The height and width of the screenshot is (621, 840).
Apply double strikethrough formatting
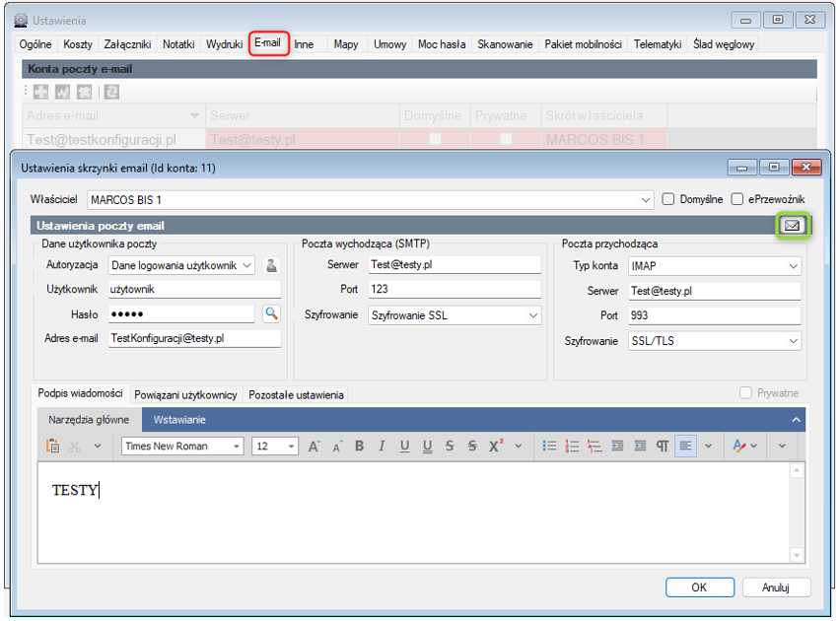coord(472,446)
